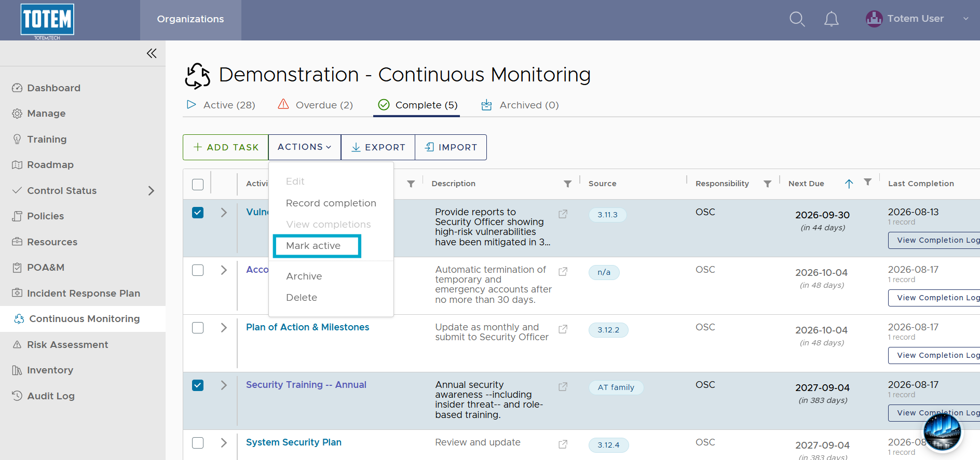Click the AT family source tag
980x460 pixels.
pos(616,387)
